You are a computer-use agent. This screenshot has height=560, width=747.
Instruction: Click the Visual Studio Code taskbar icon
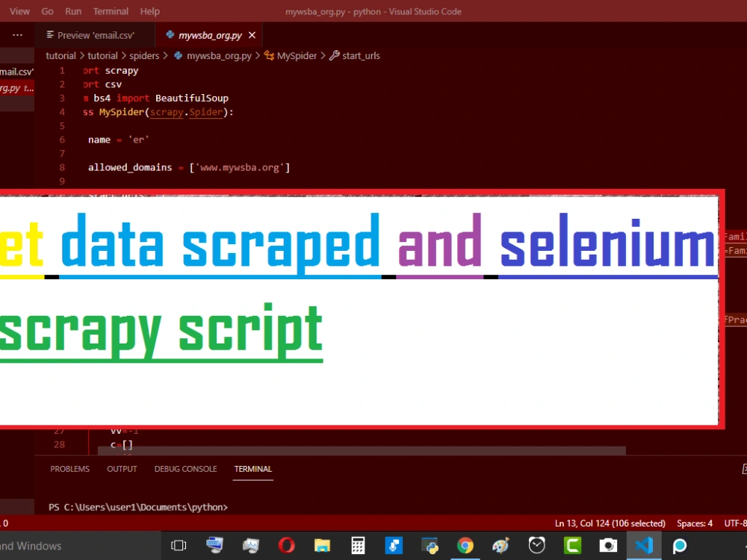(644, 545)
